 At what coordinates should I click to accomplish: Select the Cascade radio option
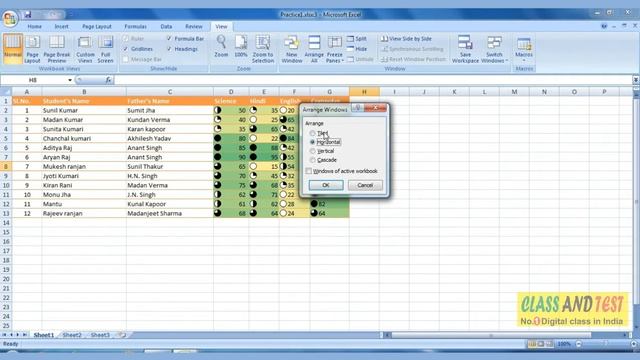[x=312, y=160]
